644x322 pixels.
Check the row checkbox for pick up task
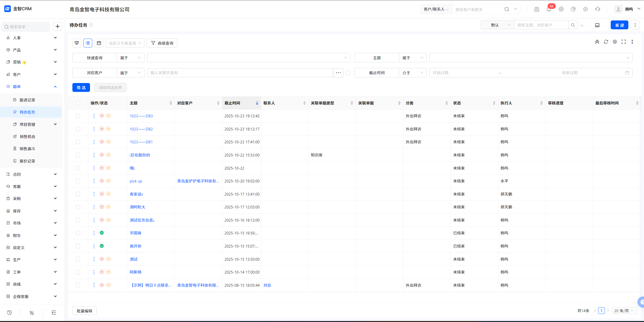tap(78, 181)
